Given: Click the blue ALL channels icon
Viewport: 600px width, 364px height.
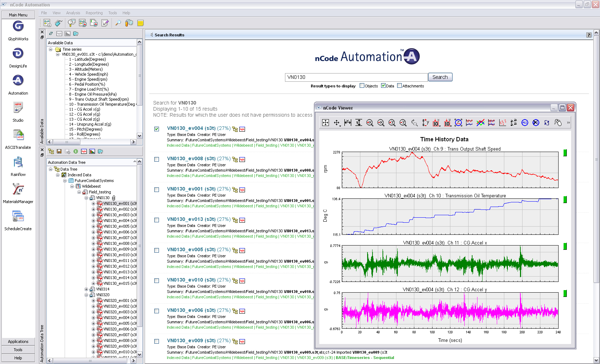Looking at the screenshot, I should pyautogui.click(x=525, y=123).
